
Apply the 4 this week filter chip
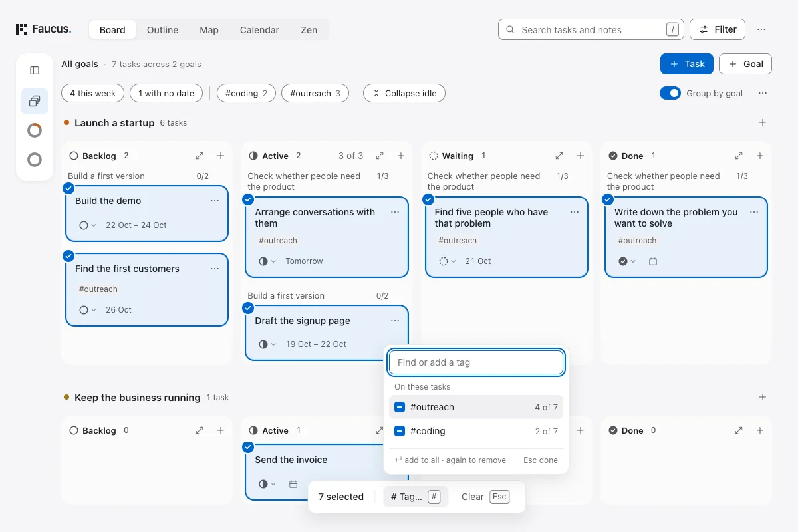92,93
